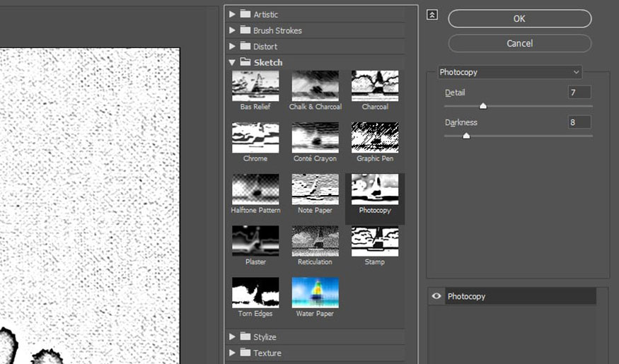Click the Darkness slider handle
The height and width of the screenshot is (364, 619).
coord(466,136)
